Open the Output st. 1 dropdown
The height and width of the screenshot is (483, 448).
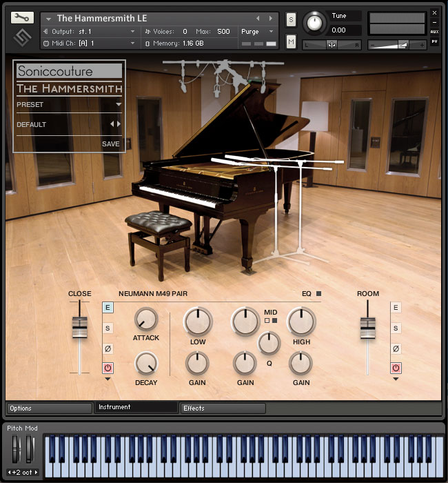pyautogui.click(x=132, y=32)
